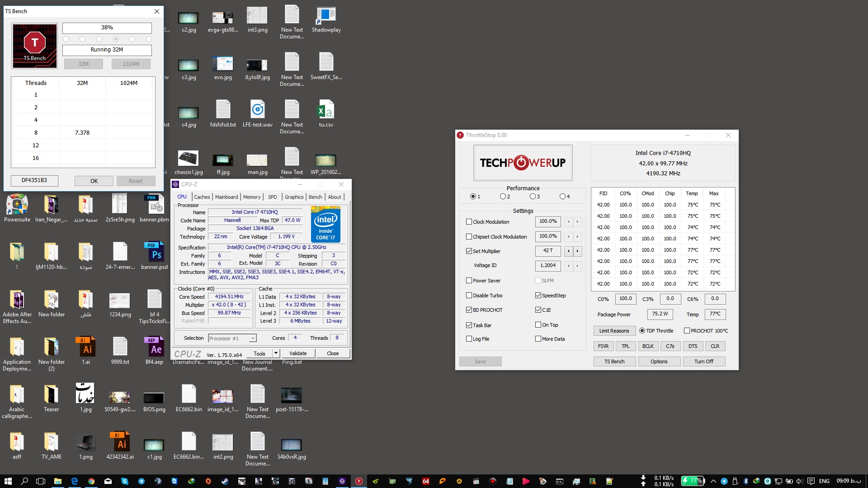Image resolution: width=868 pixels, height=488 pixels.
Task: Click OK in TS Bench window
Action: 94,181
